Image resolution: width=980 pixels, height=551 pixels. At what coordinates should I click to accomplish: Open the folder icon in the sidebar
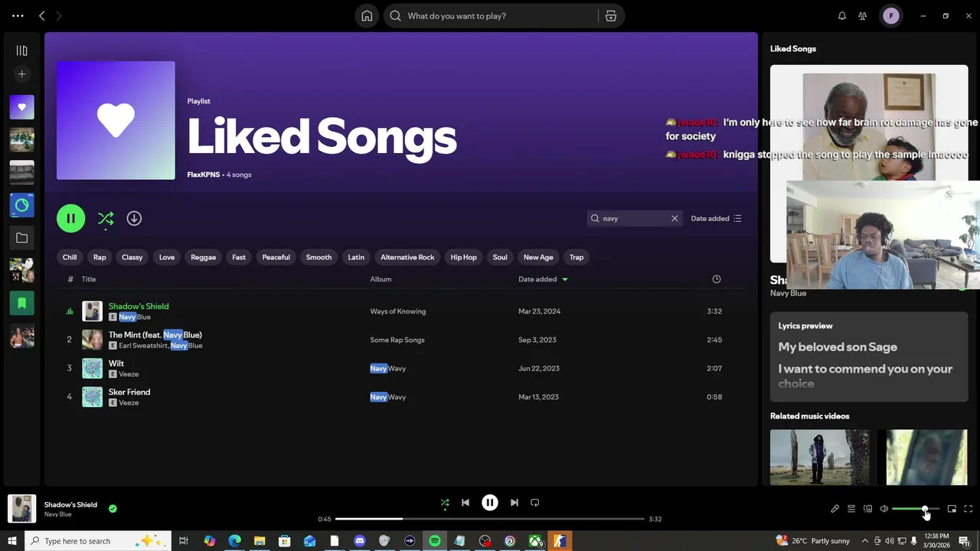coord(21,238)
